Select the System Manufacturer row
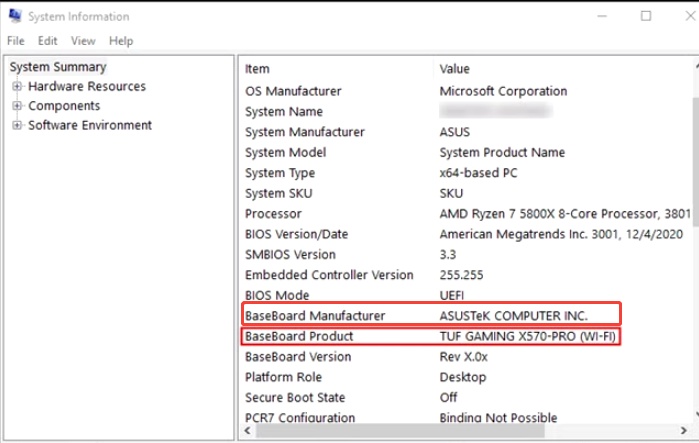Viewport: 699px width, 443px height. [467, 132]
